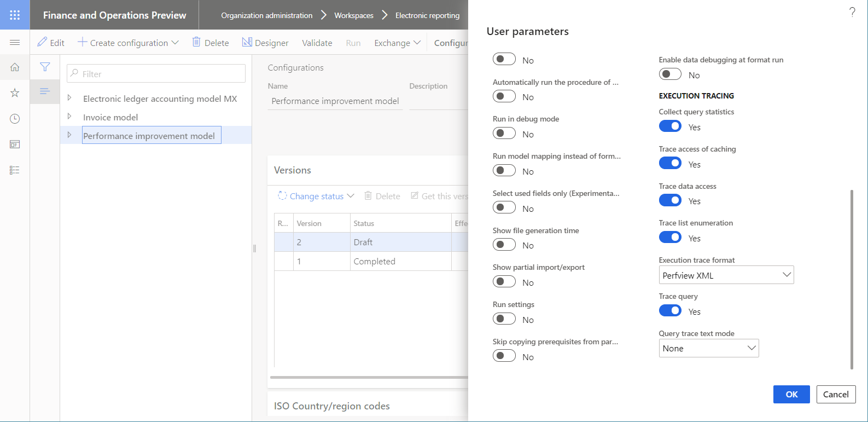
Task: Open Modules list icon in sidebar
Action: (15, 170)
